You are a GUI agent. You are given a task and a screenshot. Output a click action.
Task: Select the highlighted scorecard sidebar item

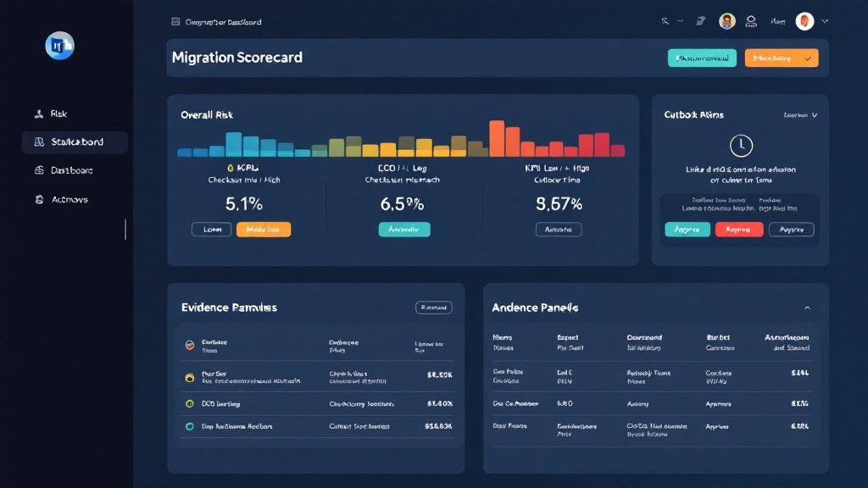tap(75, 142)
